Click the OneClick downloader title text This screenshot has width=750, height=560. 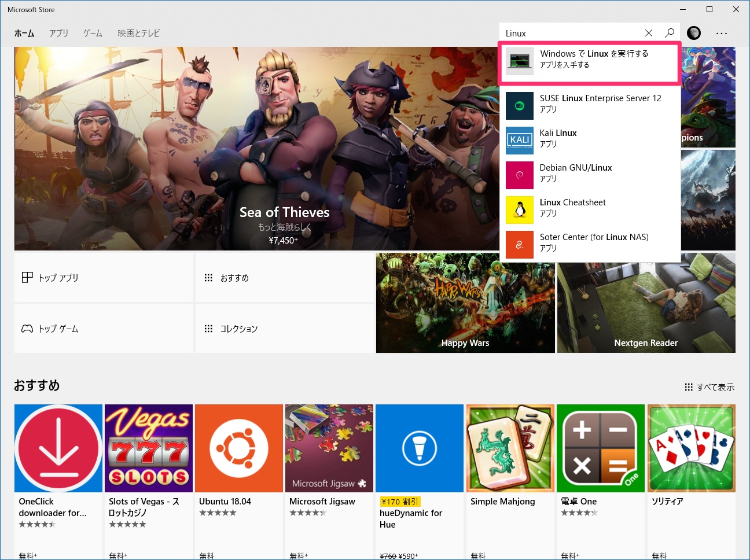pyautogui.click(x=53, y=507)
